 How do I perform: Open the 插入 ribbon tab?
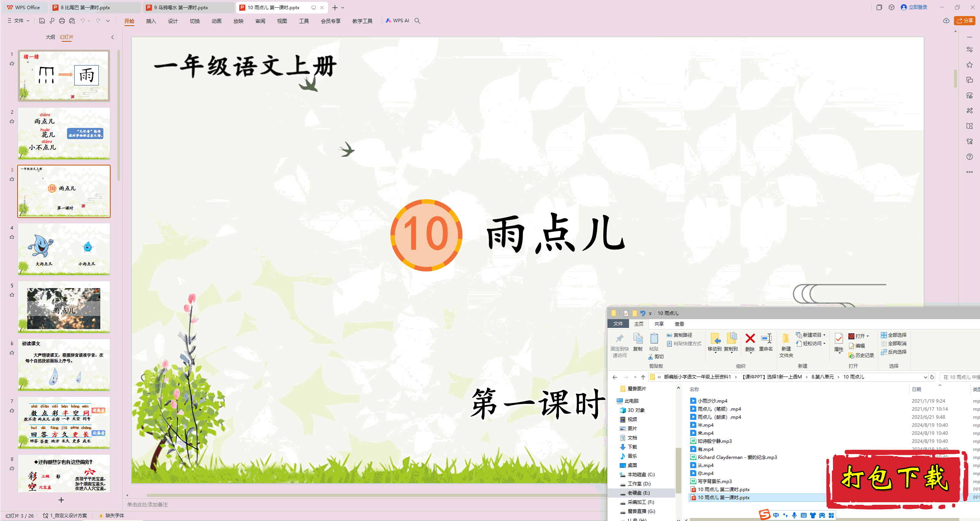pos(151,21)
